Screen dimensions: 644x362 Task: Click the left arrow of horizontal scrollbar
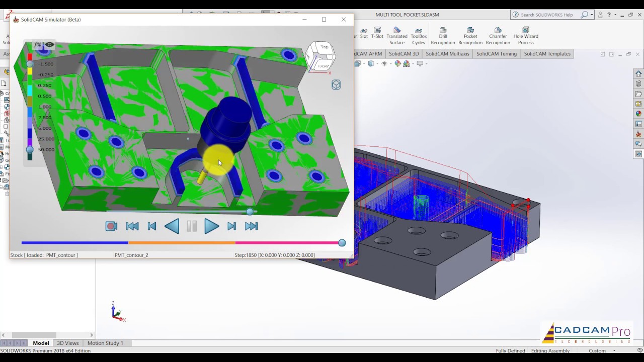tap(3, 335)
